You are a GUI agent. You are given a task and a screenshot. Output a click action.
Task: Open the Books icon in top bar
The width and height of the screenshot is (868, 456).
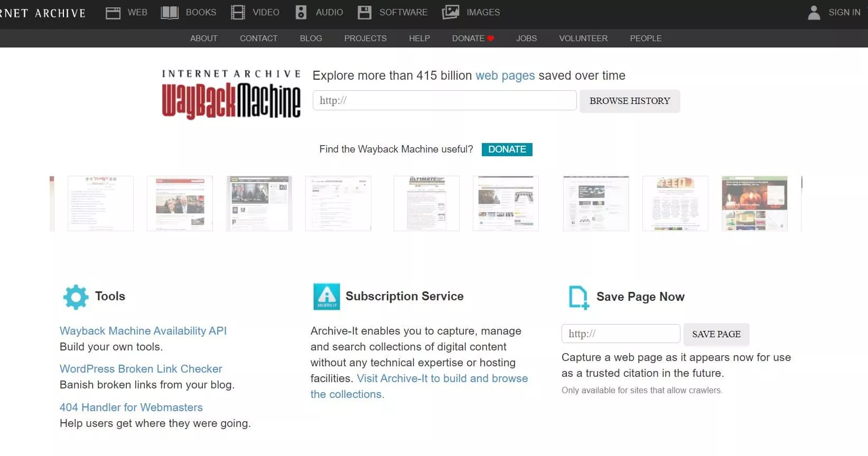[170, 13]
